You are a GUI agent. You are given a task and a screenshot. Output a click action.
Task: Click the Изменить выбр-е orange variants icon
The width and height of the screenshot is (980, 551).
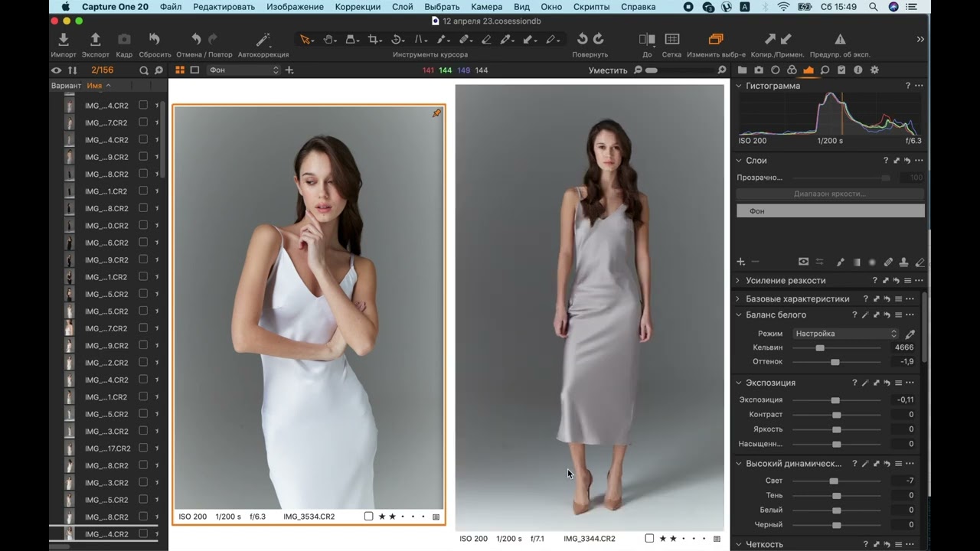[716, 39]
